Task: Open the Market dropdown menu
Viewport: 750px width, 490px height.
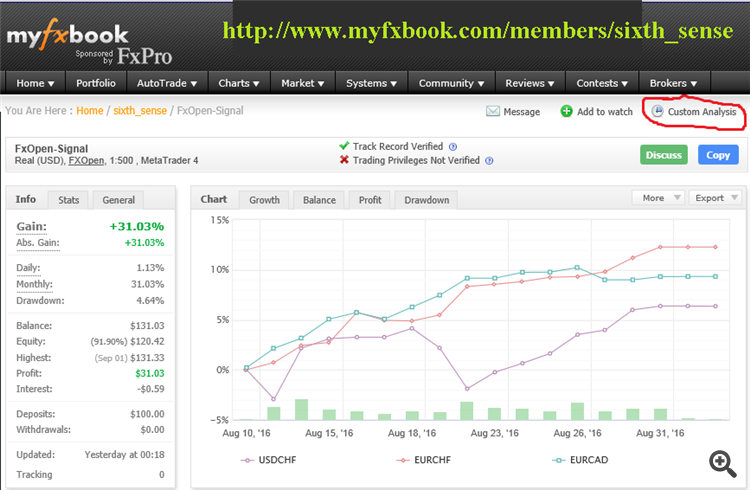Action: click(303, 83)
